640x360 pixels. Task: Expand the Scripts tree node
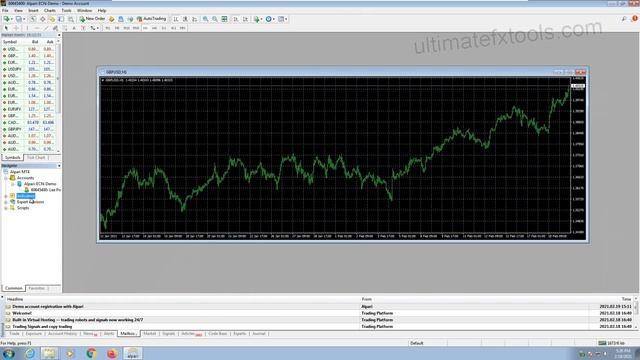pos(6,208)
